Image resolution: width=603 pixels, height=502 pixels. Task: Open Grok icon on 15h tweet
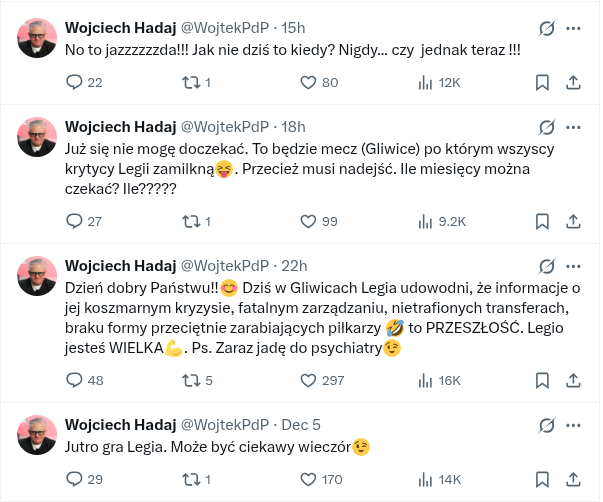[x=547, y=28]
